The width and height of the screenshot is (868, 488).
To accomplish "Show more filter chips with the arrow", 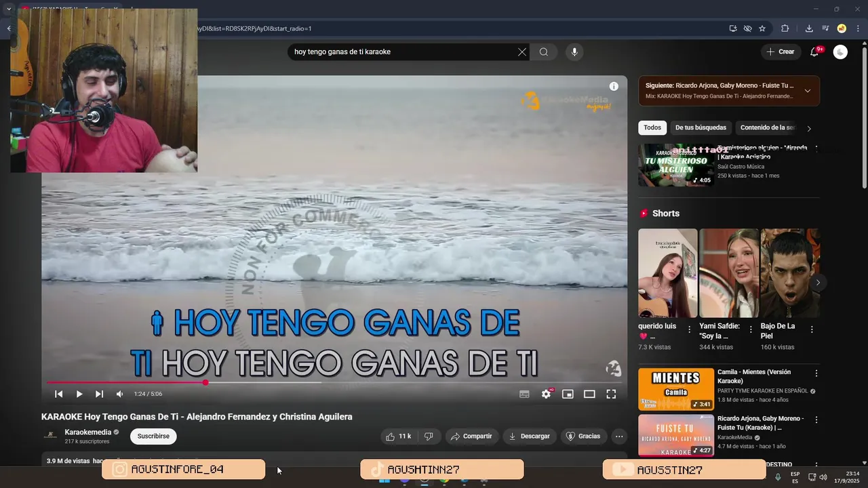I will (808, 128).
